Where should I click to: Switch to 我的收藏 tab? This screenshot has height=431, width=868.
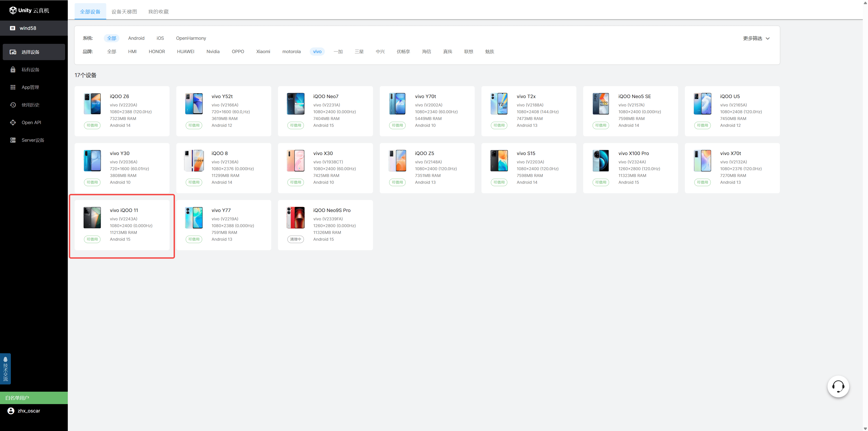(158, 12)
